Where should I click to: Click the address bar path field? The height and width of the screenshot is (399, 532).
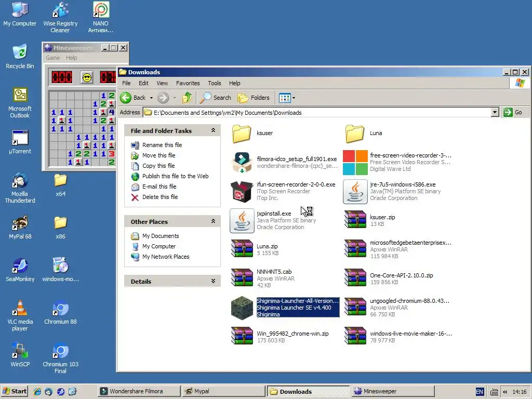pyautogui.click(x=316, y=112)
